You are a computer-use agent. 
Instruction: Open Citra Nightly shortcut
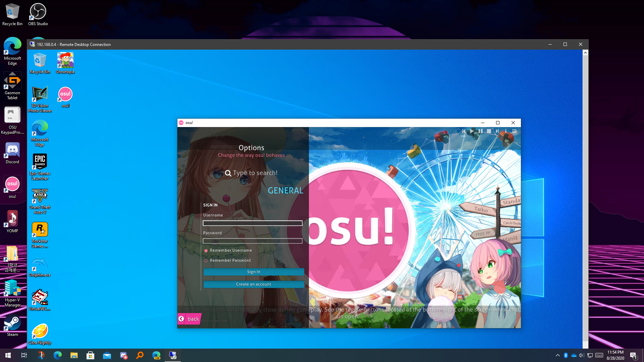pyautogui.click(x=40, y=334)
